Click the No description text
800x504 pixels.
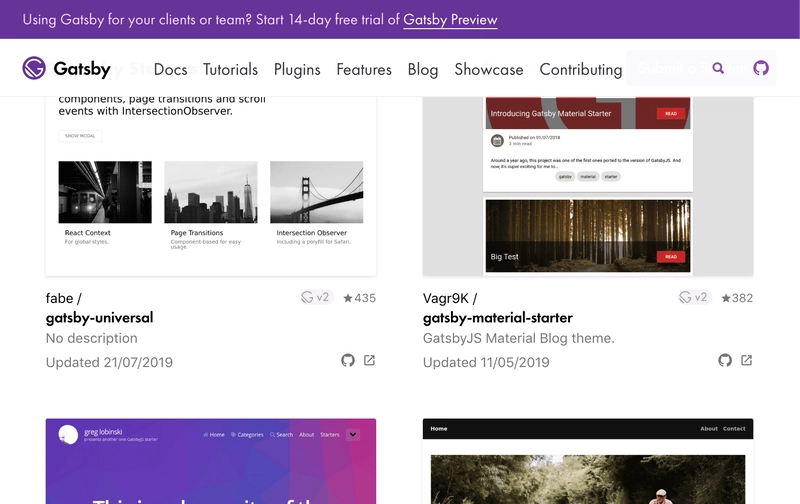pos(92,338)
